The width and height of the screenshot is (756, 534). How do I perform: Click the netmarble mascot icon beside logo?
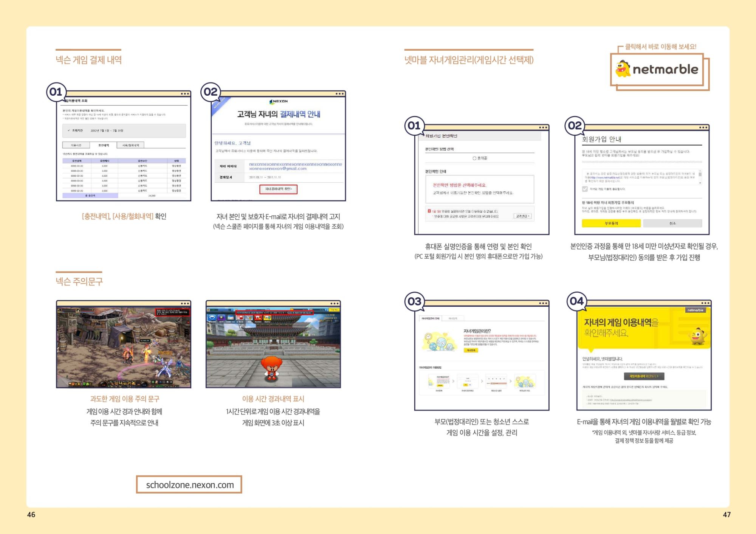point(623,69)
